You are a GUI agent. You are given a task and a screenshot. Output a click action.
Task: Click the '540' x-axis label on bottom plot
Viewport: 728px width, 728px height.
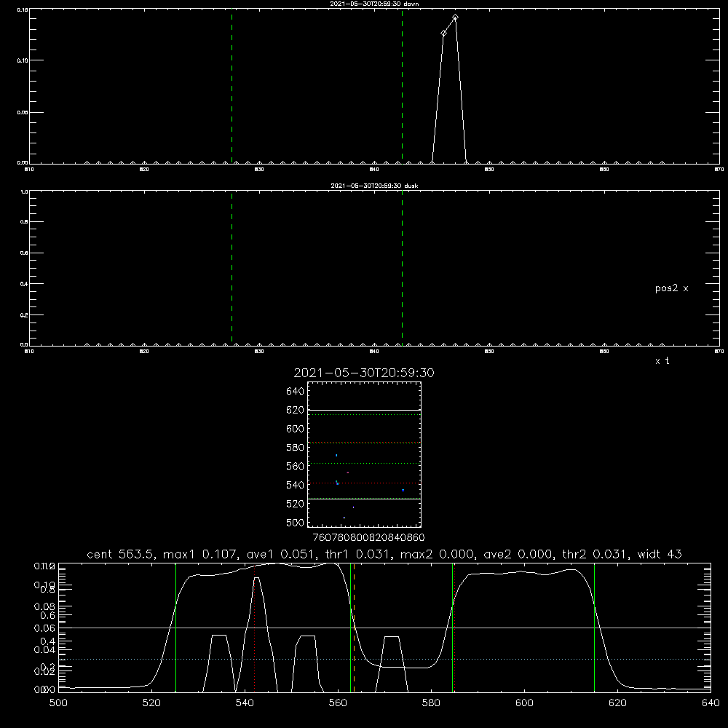click(245, 703)
